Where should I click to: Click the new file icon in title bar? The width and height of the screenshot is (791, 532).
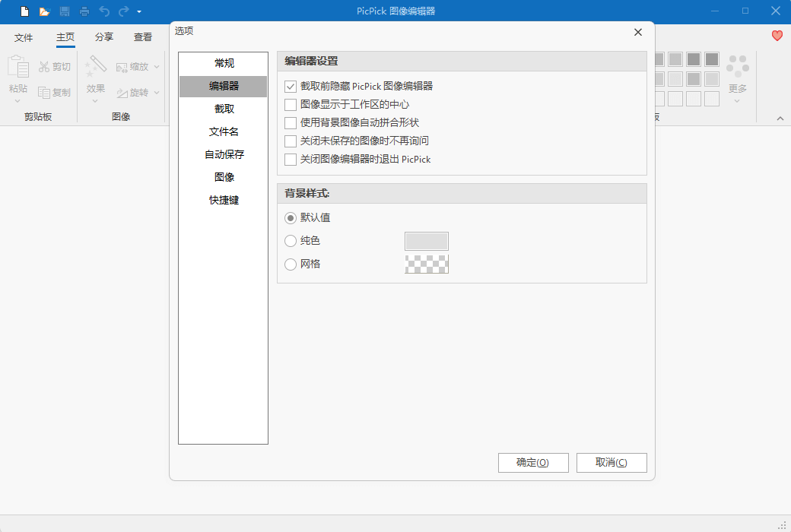click(24, 11)
